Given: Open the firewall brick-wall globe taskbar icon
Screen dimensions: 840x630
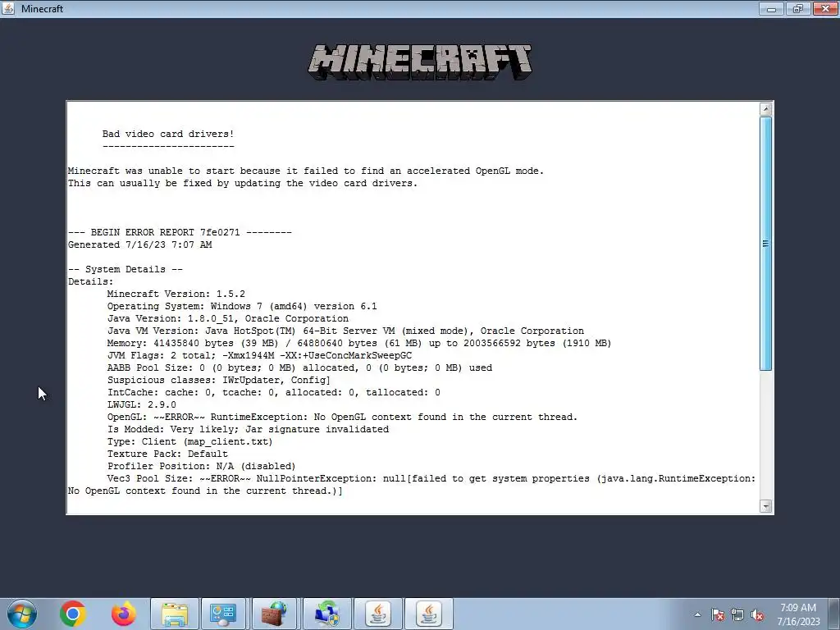Looking at the screenshot, I should pyautogui.click(x=274, y=614).
